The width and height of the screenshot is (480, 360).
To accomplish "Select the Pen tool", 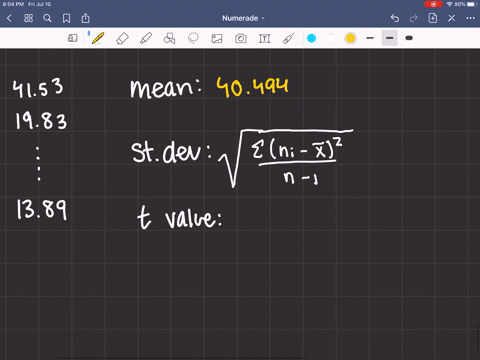I will click(98, 38).
